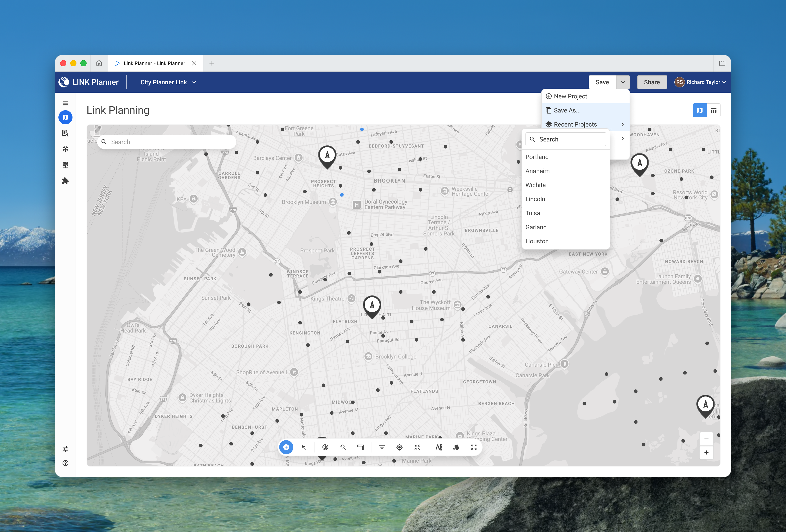The image size is (786, 532).
Task: Open the compass and ruler design tool
Action: (439, 447)
